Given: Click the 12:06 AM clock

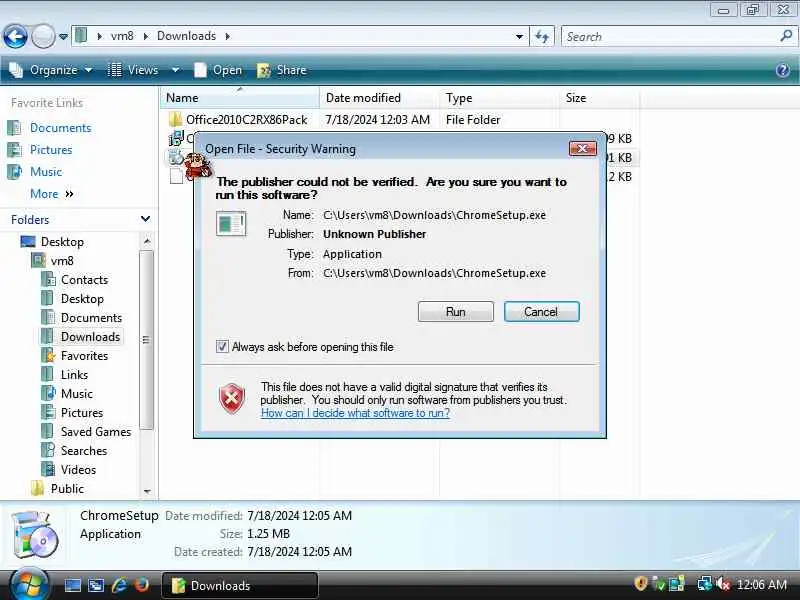Looking at the screenshot, I should (x=762, y=584).
